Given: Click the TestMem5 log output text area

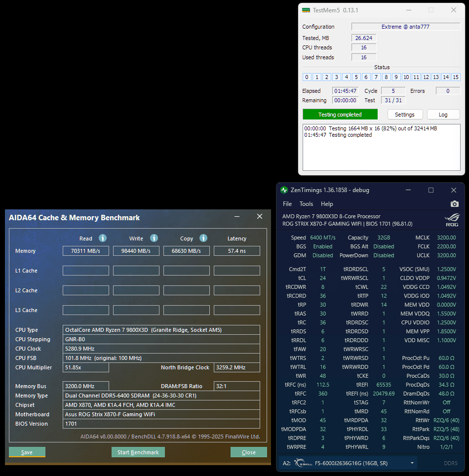Looking at the screenshot, I should 381,147.
